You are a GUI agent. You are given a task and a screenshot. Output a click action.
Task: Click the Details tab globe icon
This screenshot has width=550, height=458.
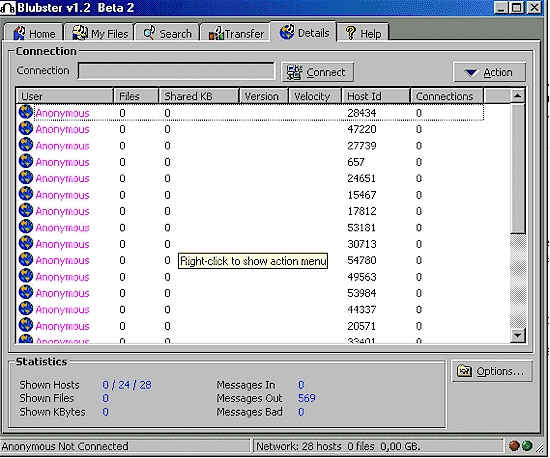[287, 32]
